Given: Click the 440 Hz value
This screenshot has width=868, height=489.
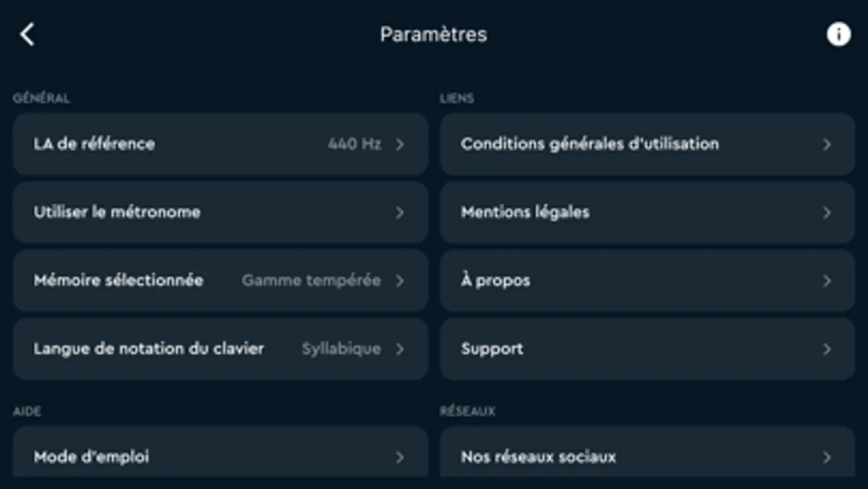Looking at the screenshot, I should coord(354,144).
